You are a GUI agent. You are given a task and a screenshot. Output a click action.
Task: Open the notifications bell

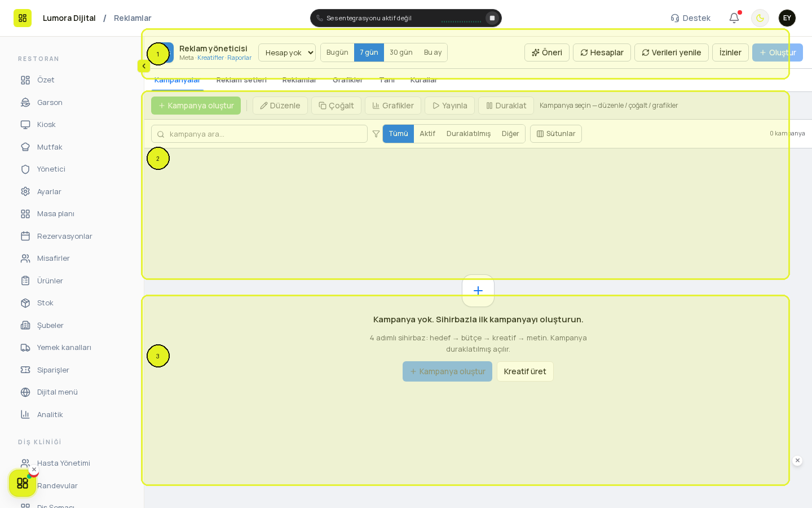point(734,18)
